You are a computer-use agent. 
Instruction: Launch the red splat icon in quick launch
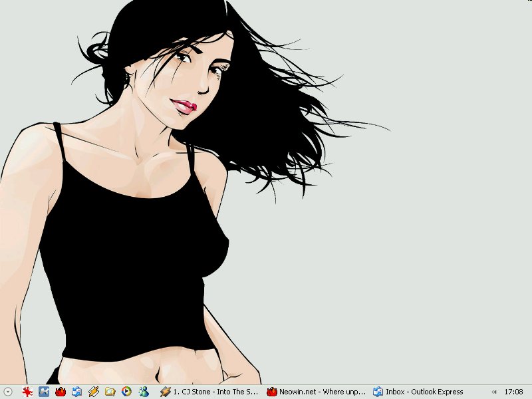click(27, 392)
